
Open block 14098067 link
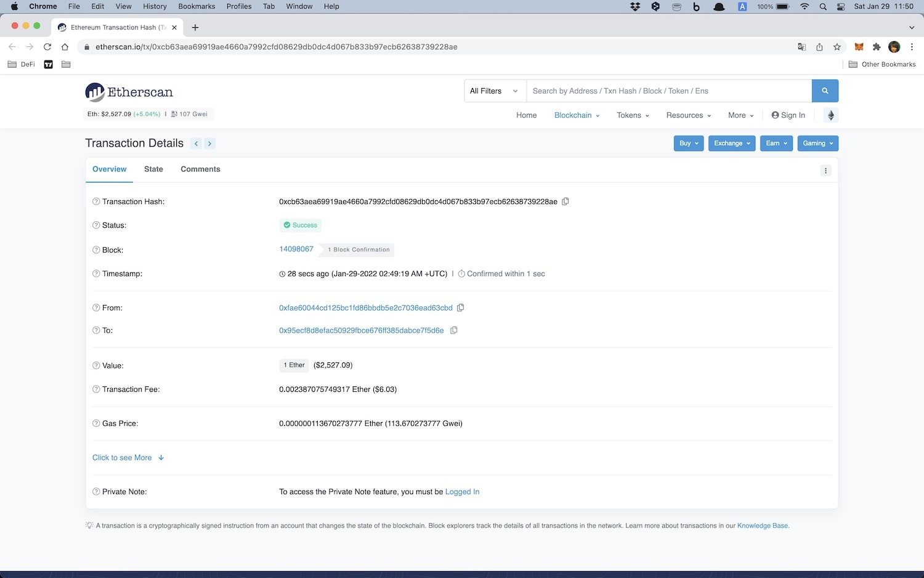pos(296,249)
